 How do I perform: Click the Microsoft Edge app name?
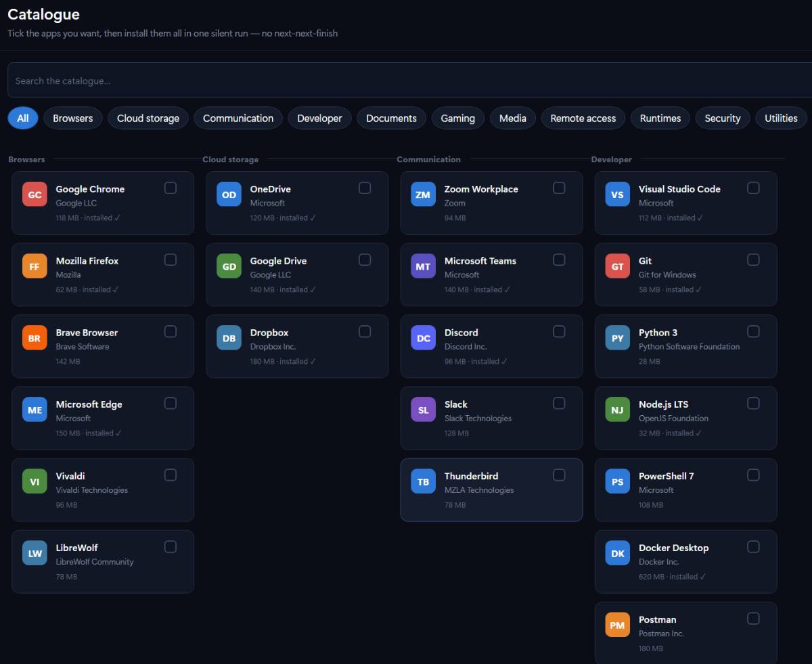(89, 404)
